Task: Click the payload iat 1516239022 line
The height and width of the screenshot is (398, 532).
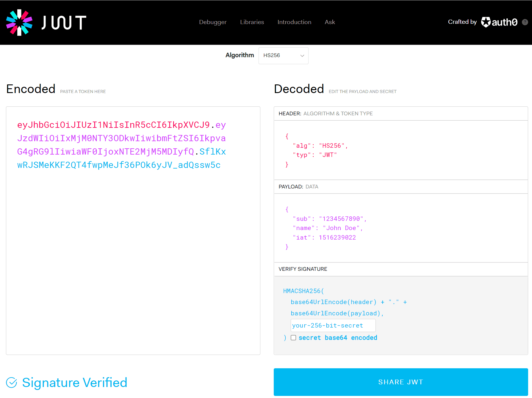Action: [324, 237]
